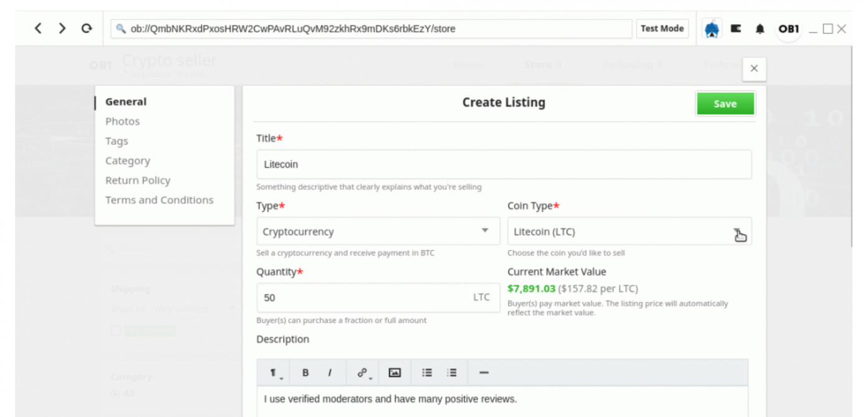This screenshot has height=417, width=868.
Task: Click 'Buyer(s) can purchase a fraction' hint
Action: tap(342, 320)
